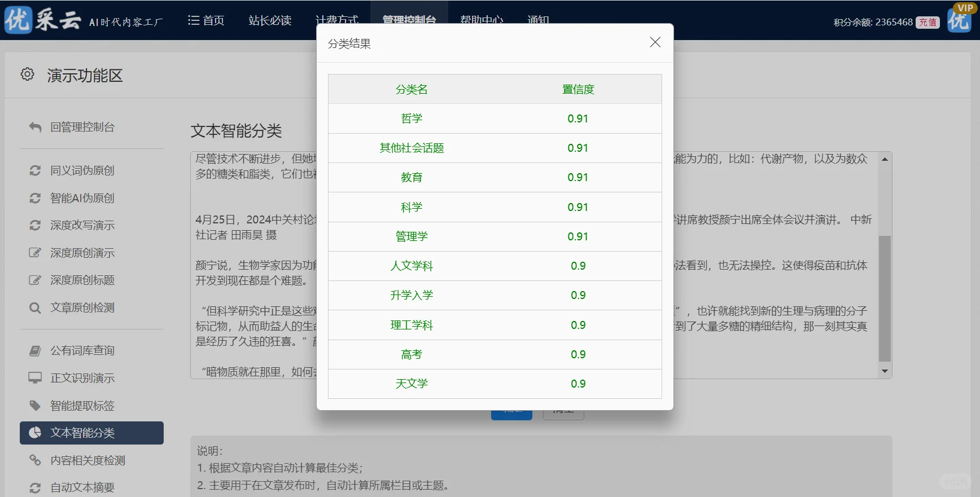Click the 公有词库查询 book icon
This screenshot has height=497, width=980.
click(x=35, y=350)
